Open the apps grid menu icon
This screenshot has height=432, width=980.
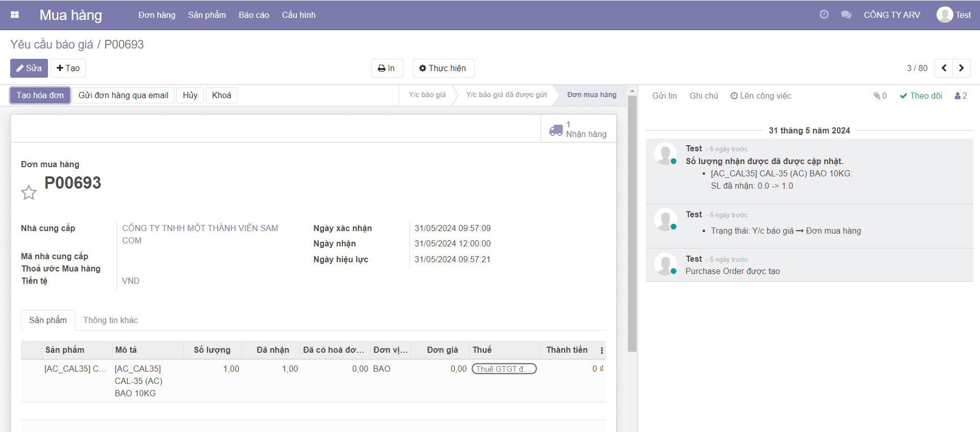coord(15,15)
